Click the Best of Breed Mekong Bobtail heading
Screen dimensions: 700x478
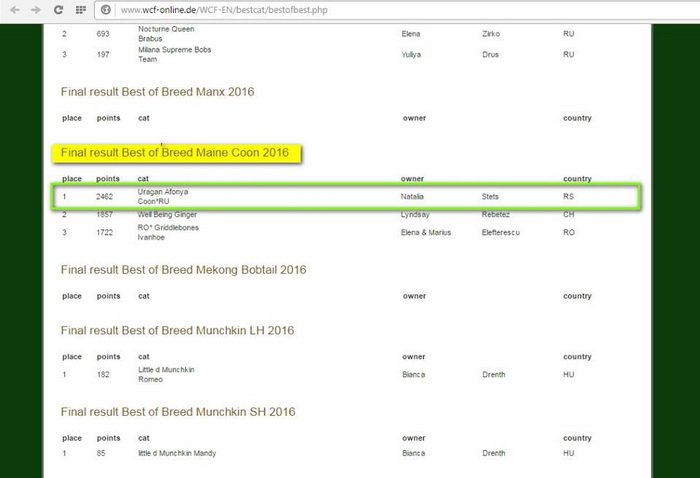pos(183,270)
